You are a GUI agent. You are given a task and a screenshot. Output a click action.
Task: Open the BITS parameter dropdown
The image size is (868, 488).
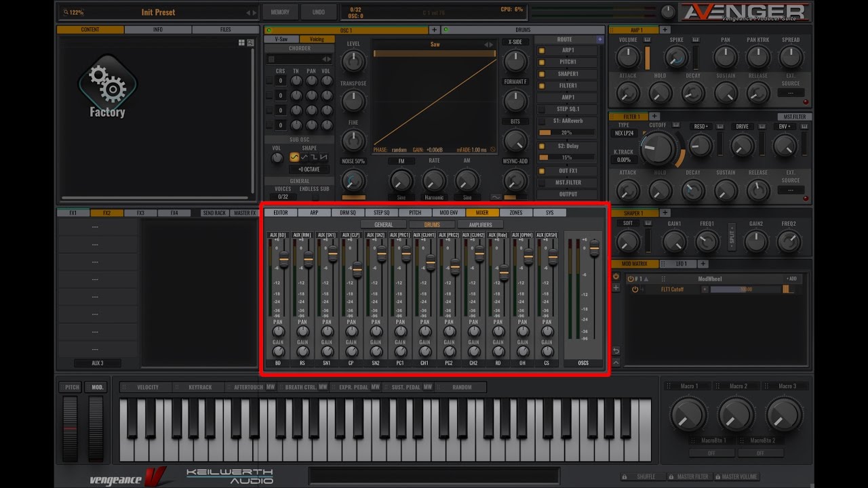(x=515, y=121)
